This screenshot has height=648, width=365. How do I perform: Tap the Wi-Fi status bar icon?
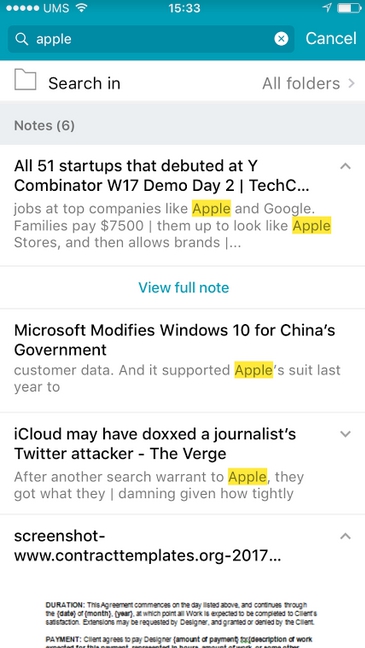[x=82, y=7]
